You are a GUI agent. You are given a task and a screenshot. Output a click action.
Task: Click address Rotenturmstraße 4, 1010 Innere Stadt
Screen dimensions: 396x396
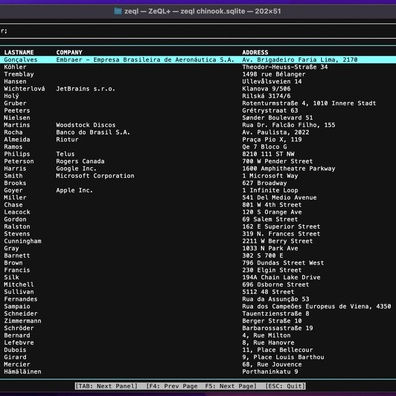[x=309, y=103]
